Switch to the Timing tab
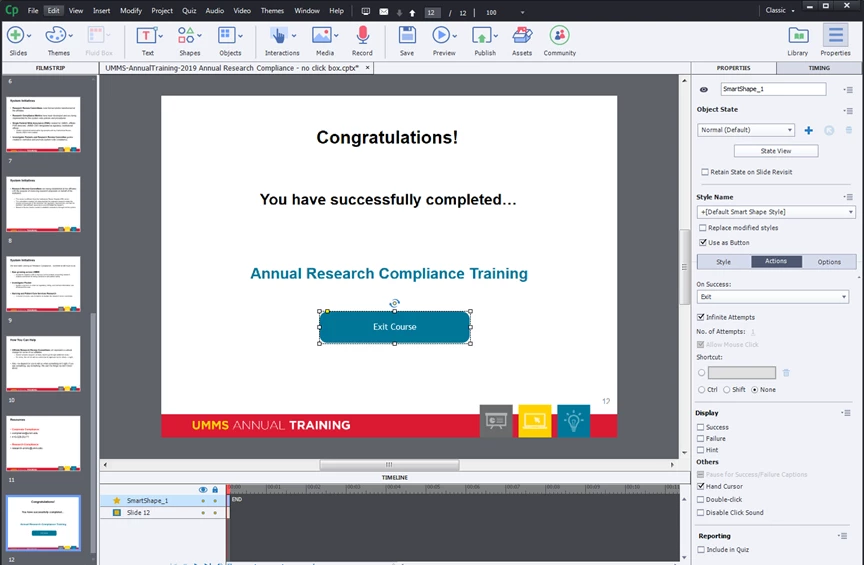The image size is (864, 565). pos(819,68)
